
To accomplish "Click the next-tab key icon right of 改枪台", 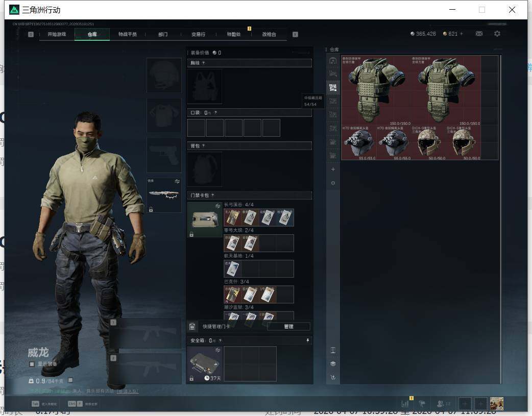I will tap(295, 34).
